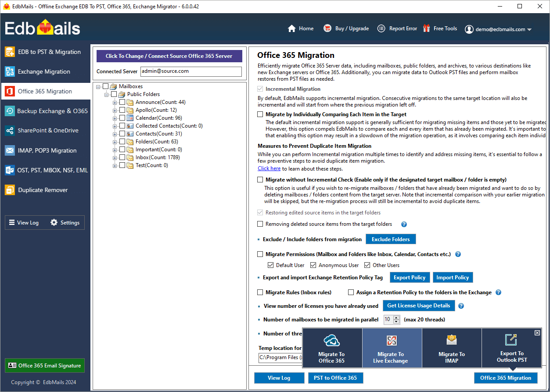The width and height of the screenshot is (550, 392).
Task: Open the Exchange Migration section
Action: [x=45, y=71]
